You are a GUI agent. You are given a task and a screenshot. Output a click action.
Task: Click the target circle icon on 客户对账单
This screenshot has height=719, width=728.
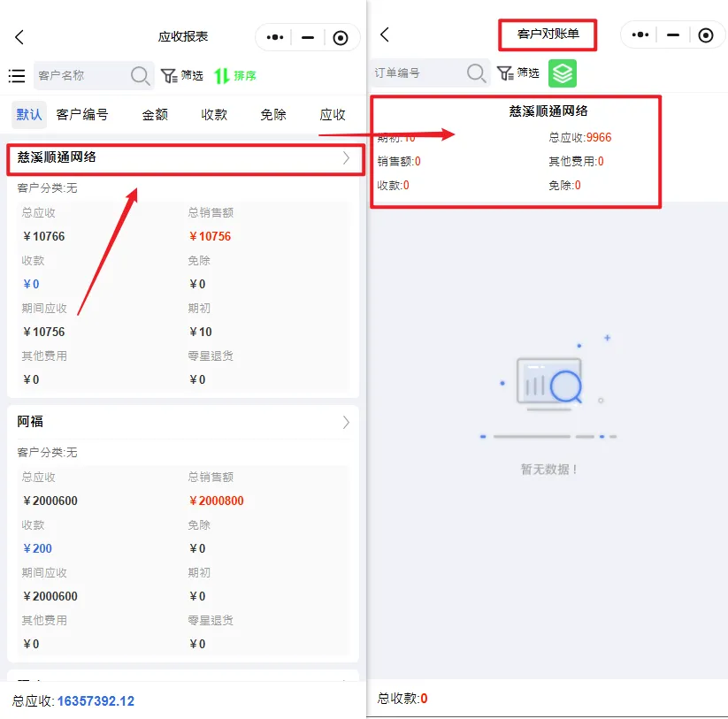(x=705, y=35)
